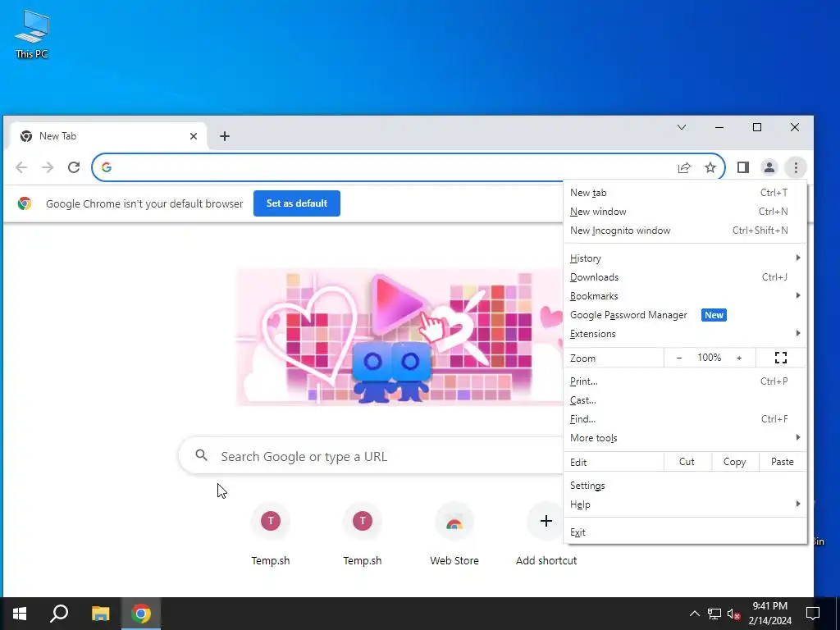This screenshot has height=630, width=840.
Task: Click the magnifier icon in Google search box
Action: (202, 456)
